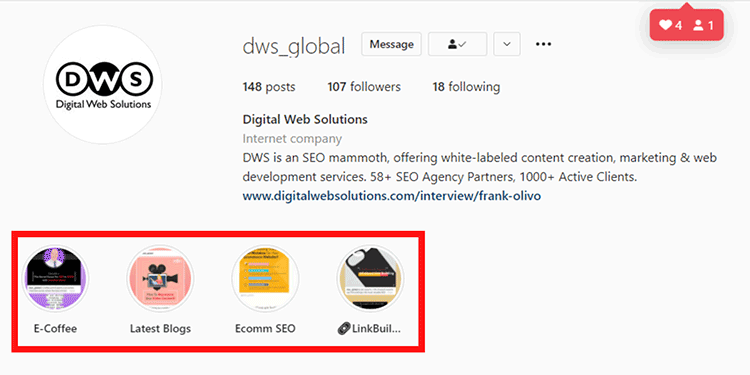Open the DWS profile picture
This screenshot has width=750, height=375.
click(102, 85)
